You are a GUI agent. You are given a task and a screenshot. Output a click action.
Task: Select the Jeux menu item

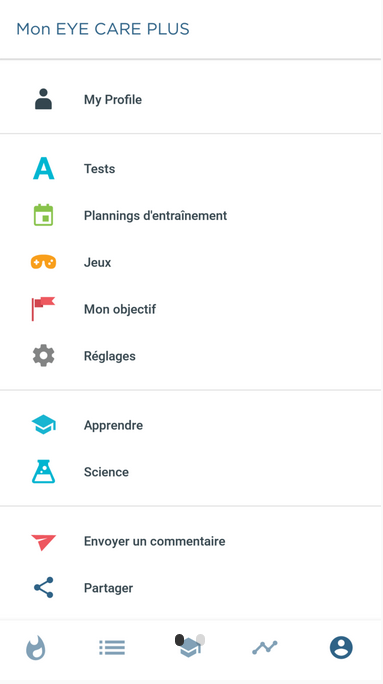[191, 262]
